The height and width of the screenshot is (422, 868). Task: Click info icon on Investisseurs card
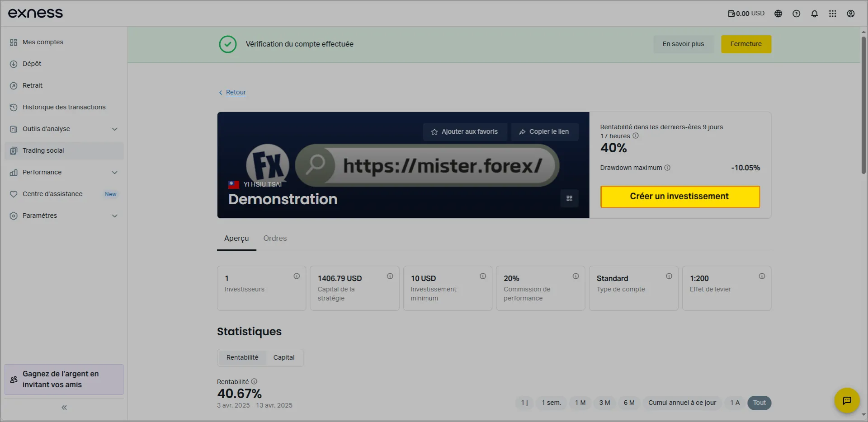(x=297, y=276)
